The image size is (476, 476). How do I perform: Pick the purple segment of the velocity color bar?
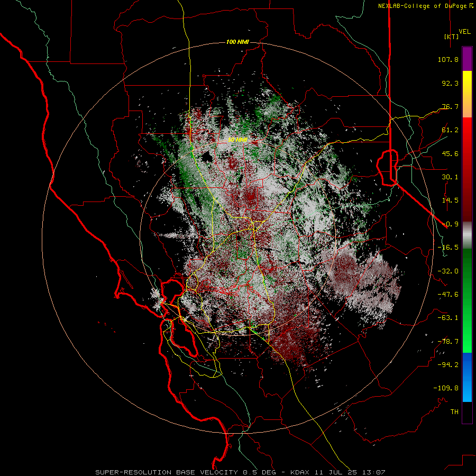click(x=467, y=59)
